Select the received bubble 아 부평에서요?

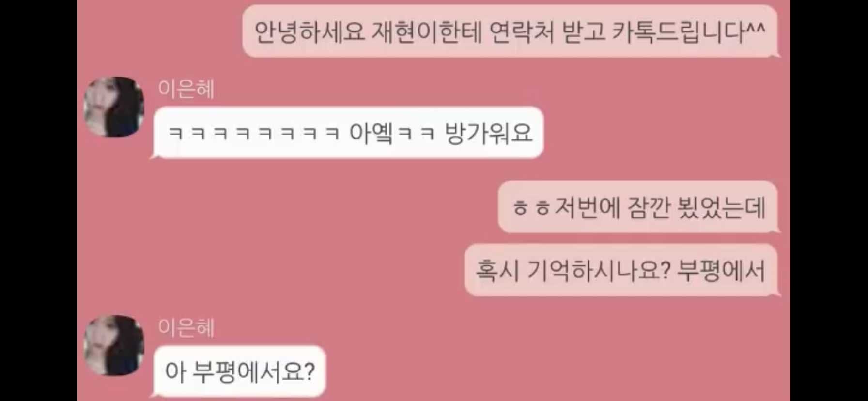pyautogui.click(x=239, y=371)
